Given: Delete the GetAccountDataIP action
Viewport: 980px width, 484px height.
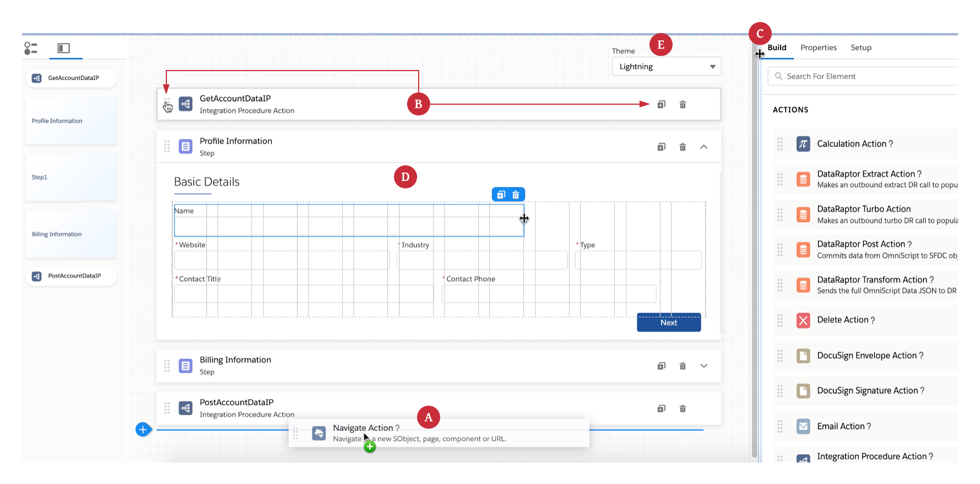Looking at the screenshot, I should pos(683,104).
